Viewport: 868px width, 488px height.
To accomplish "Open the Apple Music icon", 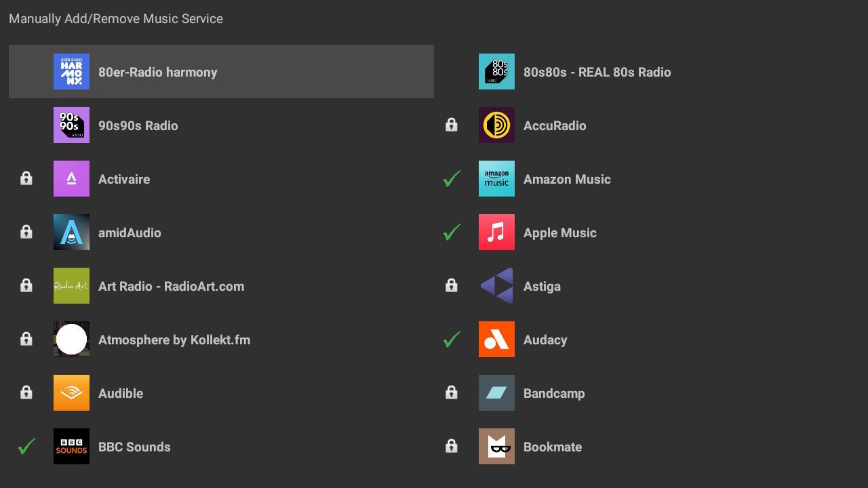I will click(x=496, y=232).
